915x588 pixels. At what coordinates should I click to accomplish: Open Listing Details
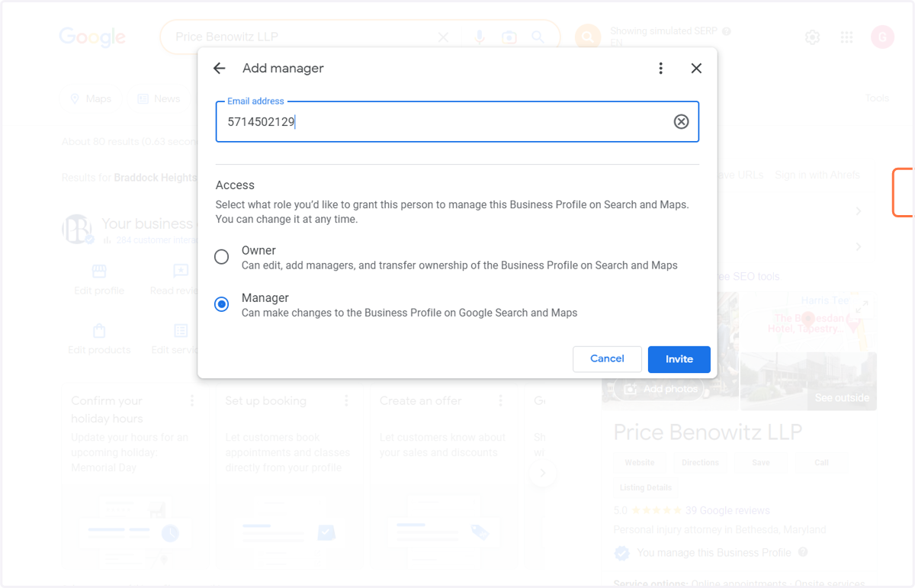point(646,487)
